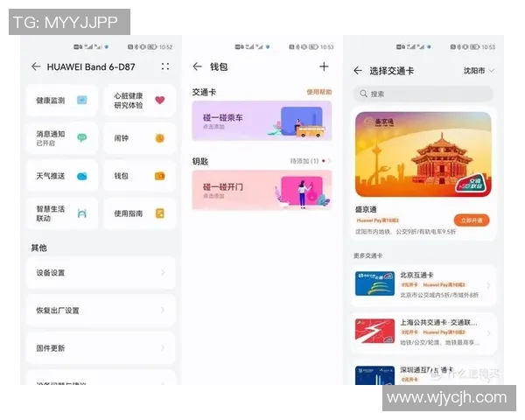Click 立即开通 button for 盛京通
This screenshot has width=525, height=420.
tap(472, 220)
